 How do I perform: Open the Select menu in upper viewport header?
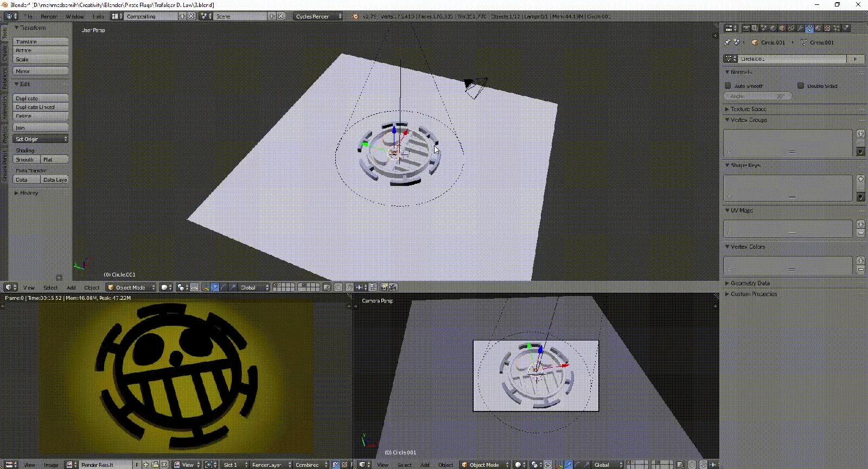[x=50, y=287]
